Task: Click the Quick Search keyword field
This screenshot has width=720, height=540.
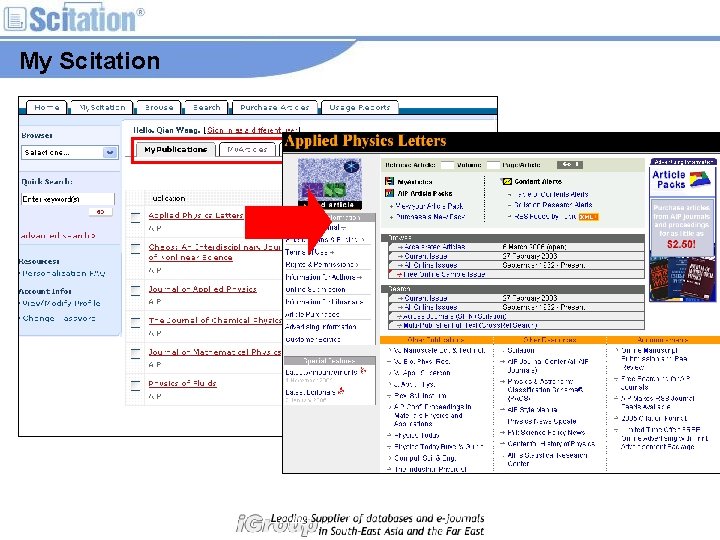Action: [68, 199]
